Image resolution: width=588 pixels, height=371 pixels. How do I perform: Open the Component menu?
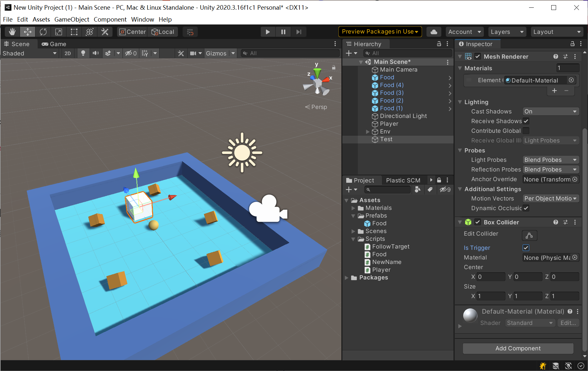tap(110, 19)
